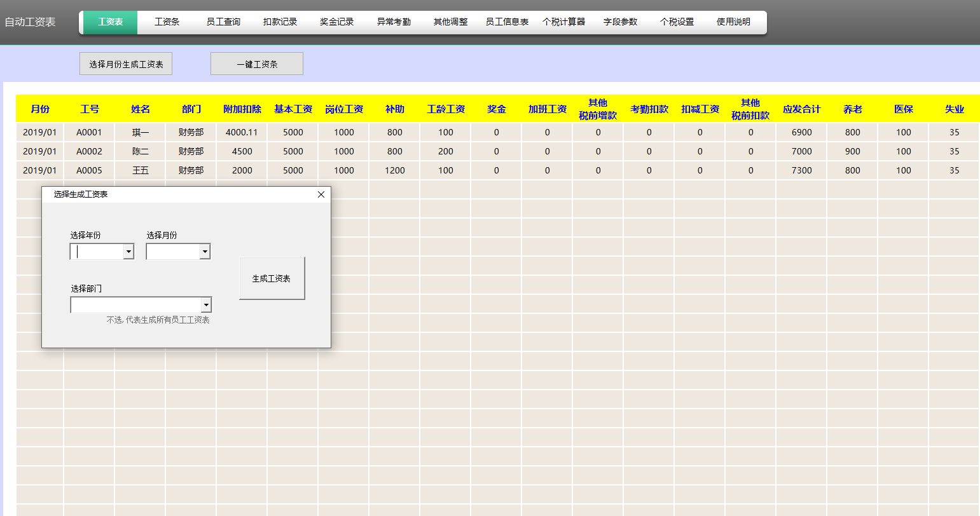The image size is (980, 516).
Task: Open the 员工查询 tab
Action: pyautogui.click(x=223, y=21)
